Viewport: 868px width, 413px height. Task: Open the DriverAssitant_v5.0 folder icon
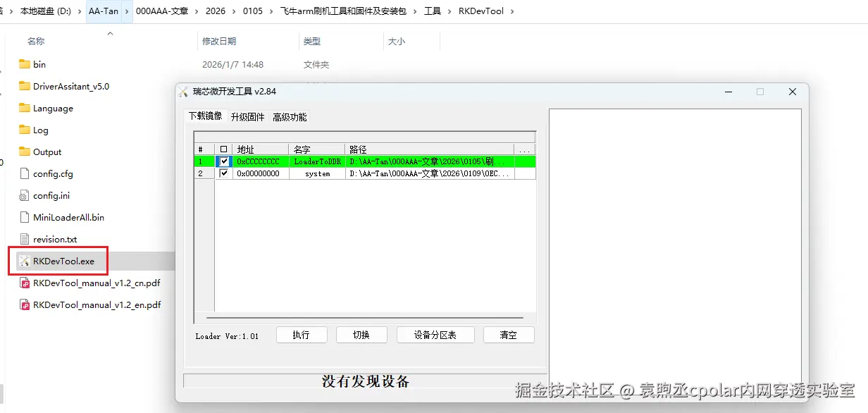pyautogui.click(x=25, y=87)
